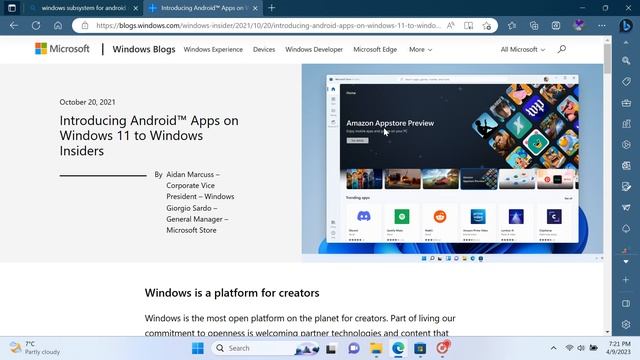Open the Windows Blogs home link

coord(144,49)
